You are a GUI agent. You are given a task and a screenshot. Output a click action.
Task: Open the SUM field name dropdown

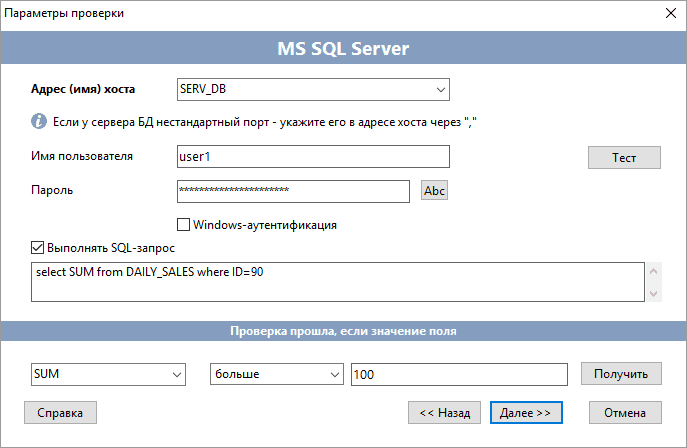177,374
